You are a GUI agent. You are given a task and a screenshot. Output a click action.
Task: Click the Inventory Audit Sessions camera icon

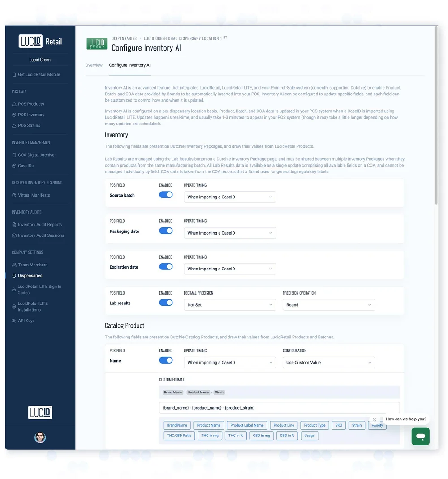click(14, 235)
